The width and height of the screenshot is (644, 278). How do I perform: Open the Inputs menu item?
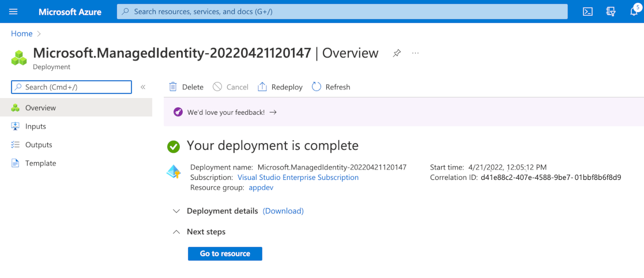[x=76, y=126]
